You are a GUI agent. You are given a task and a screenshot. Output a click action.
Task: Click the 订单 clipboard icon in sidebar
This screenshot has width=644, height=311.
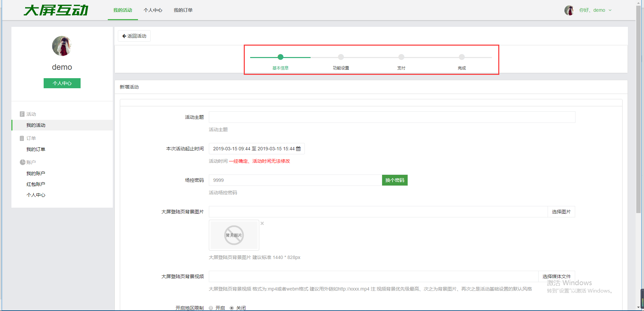22,138
